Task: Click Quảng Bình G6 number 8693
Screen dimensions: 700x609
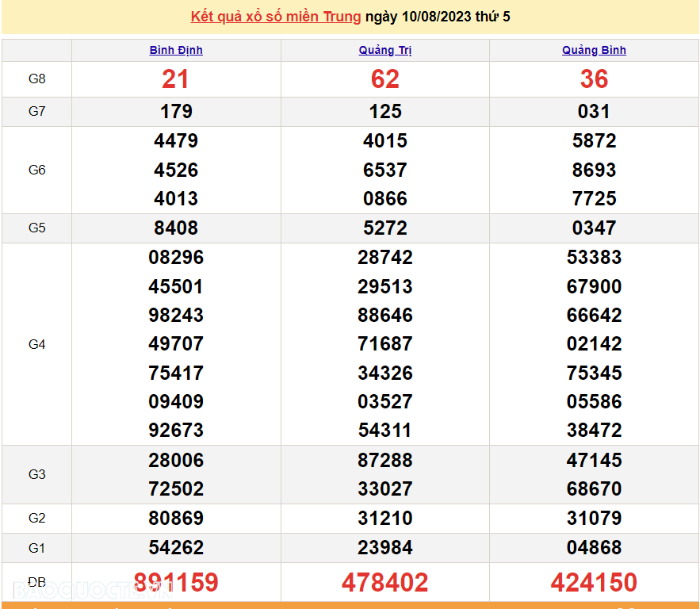Action: coord(594,170)
